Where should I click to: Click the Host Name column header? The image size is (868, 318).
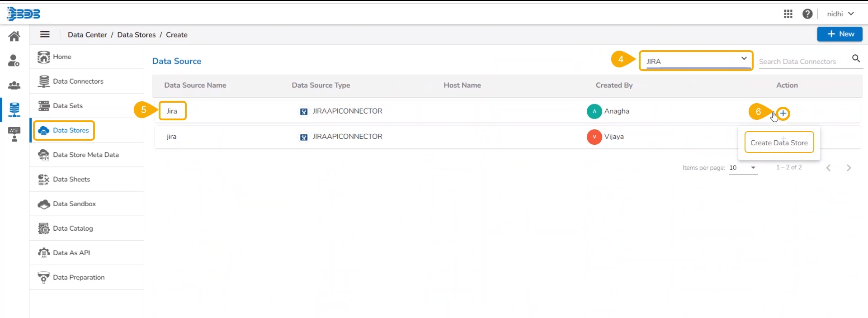pos(462,85)
